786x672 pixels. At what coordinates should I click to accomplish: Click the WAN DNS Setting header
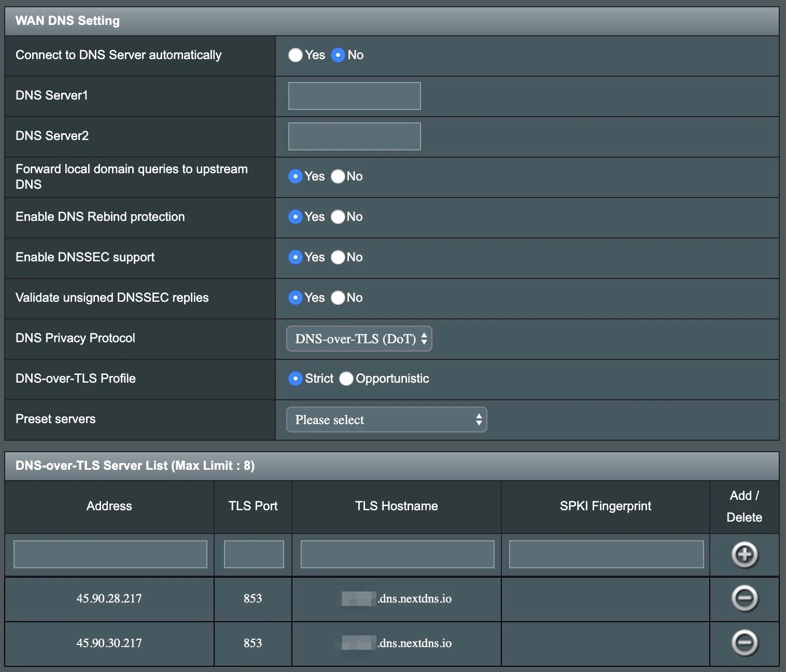pos(67,21)
